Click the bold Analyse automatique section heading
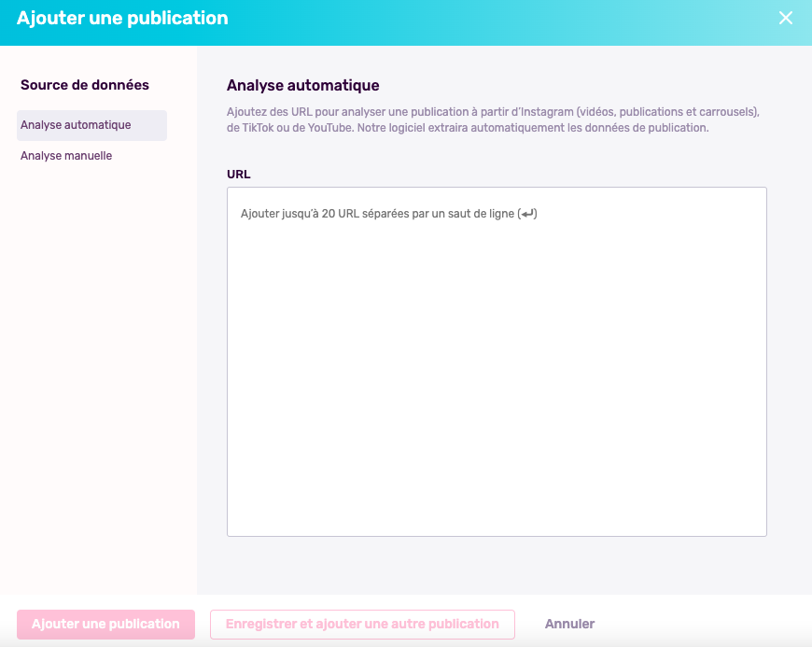The height and width of the screenshot is (647, 812). coord(302,86)
